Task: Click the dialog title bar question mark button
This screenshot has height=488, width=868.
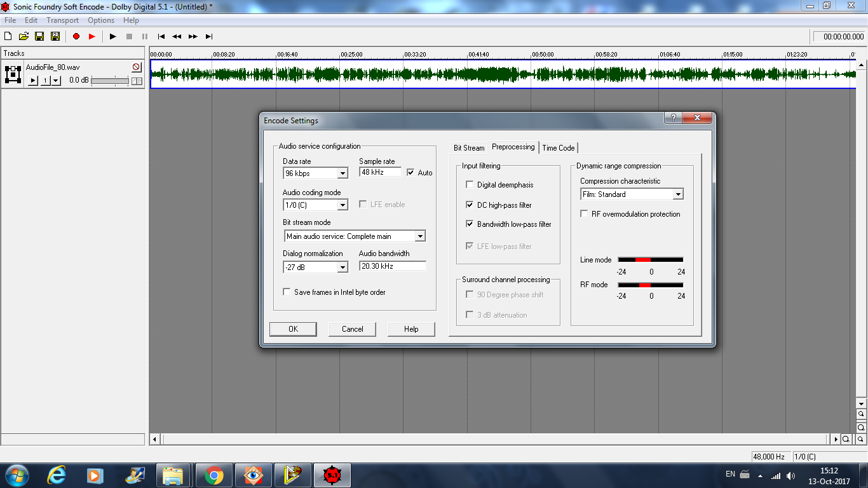Action: pos(673,118)
